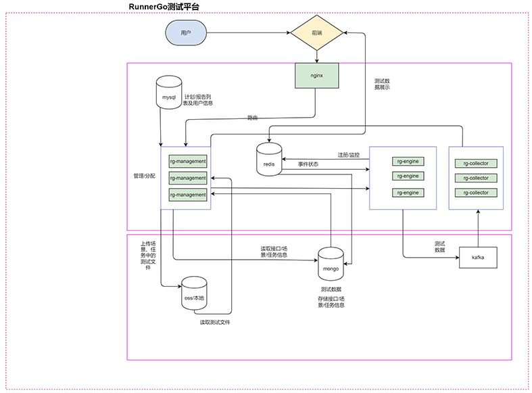Click the 计划/报告列表及用户信息 label
Viewport: 532px width, 393px height.
(198, 100)
